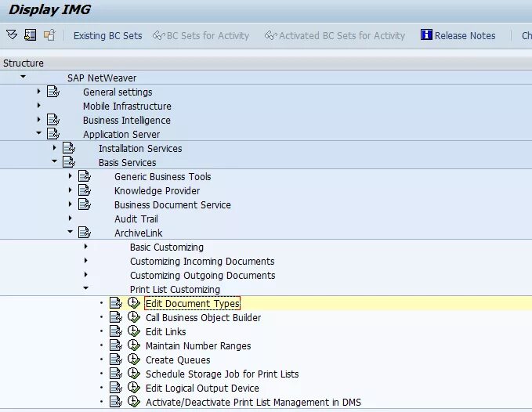Click the BC Sets for Activity button
The width and height of the screenshot is (532, 412).
tap(201, 35)
